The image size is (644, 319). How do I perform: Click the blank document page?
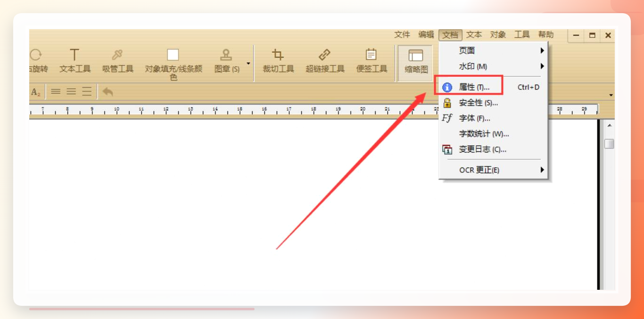(x=313, y=204)
